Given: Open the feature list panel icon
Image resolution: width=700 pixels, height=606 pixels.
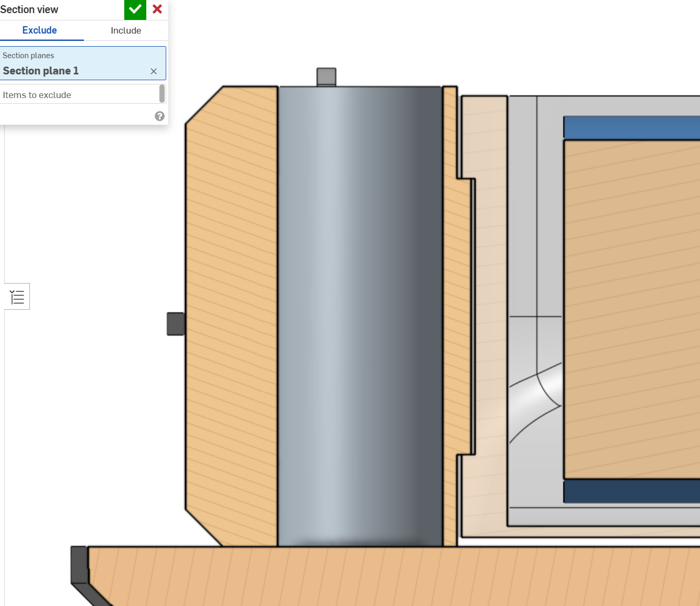Looking at the screenshot, I should [x=17, y=297].
